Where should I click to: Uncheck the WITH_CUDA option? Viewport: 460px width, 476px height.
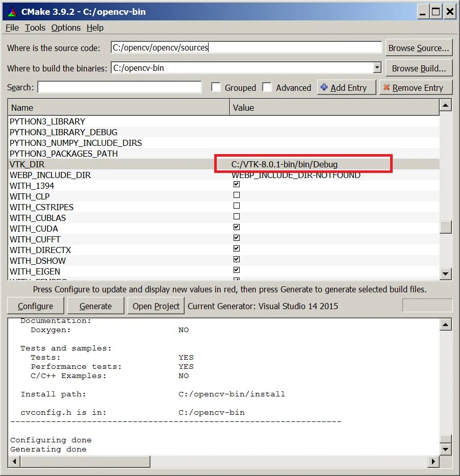tap(237, 227)
